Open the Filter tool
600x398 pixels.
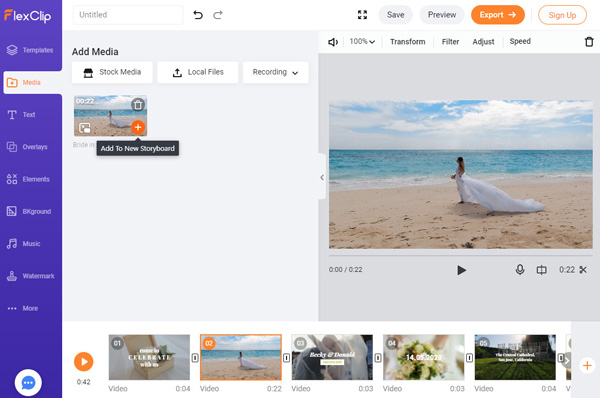pyautogui.click(x=450, y=41)
